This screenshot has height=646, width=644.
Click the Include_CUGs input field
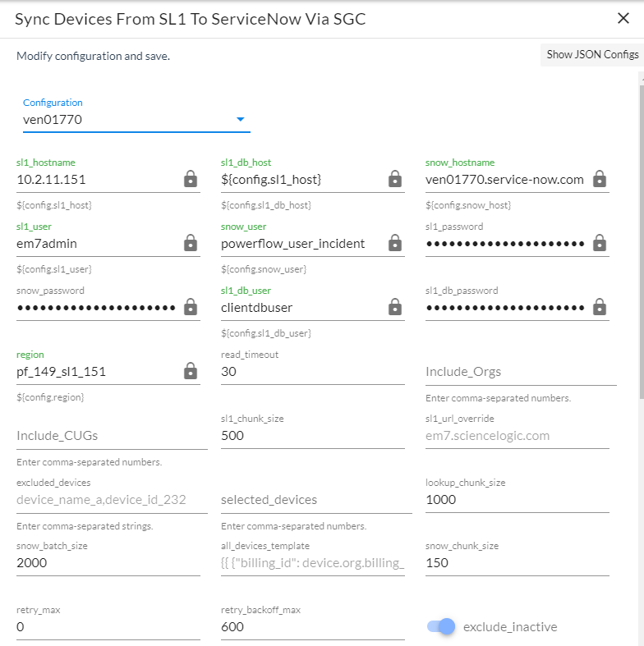click(x=113, y=436)
